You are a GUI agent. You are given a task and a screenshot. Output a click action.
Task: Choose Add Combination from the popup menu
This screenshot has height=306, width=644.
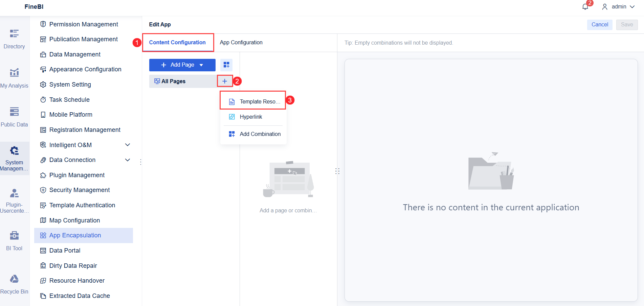coord(253,134)
